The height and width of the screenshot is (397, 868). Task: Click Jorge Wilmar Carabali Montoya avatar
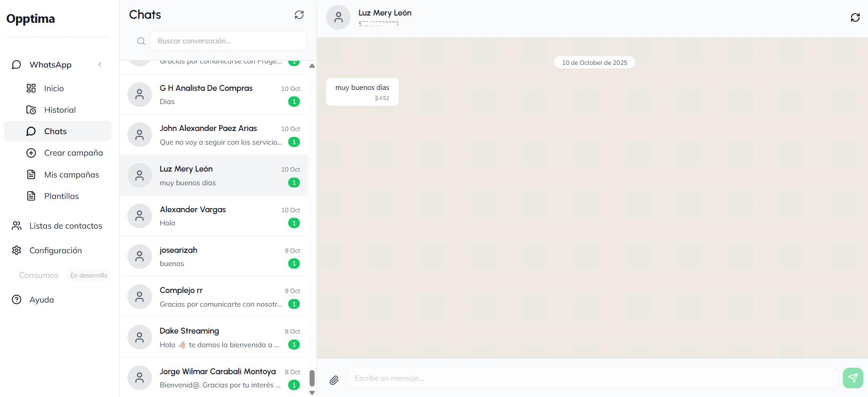140,378
